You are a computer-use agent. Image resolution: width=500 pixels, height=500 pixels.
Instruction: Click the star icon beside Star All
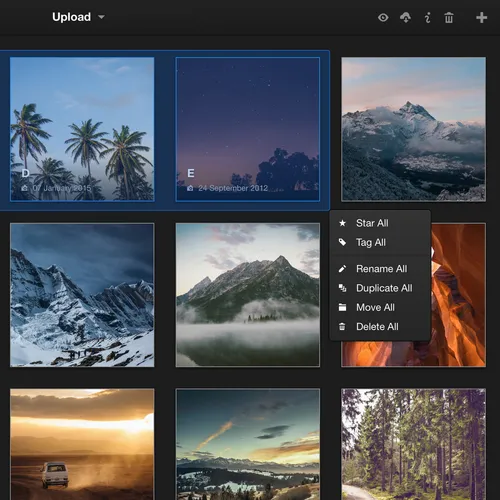coord(342,223)
